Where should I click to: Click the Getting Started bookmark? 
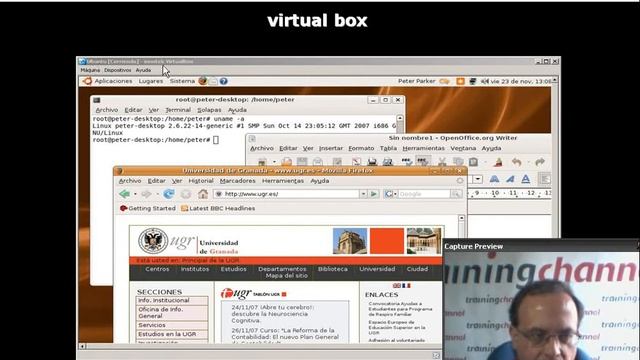click(148, 208)
